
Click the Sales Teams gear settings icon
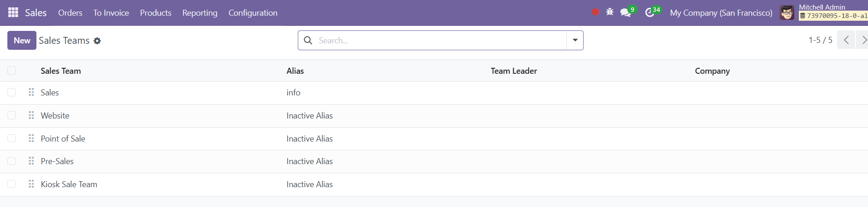click(97, 41)
